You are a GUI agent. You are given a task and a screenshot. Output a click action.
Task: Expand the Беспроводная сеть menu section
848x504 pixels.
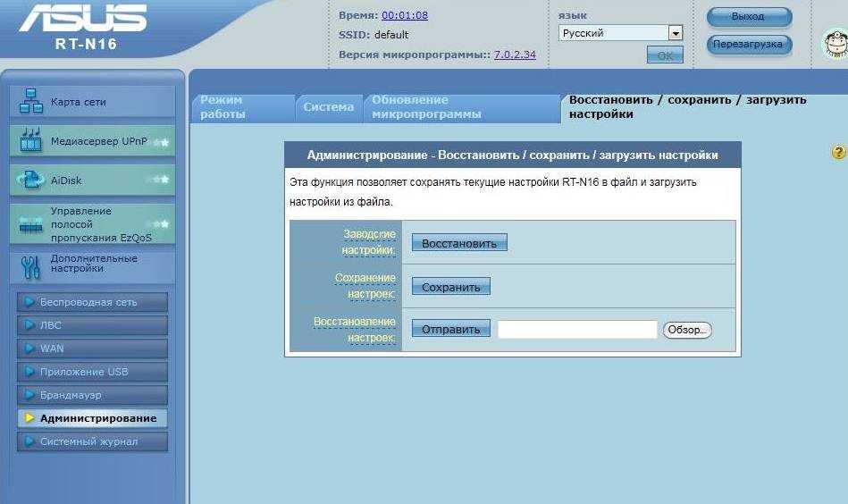point(92,302)
